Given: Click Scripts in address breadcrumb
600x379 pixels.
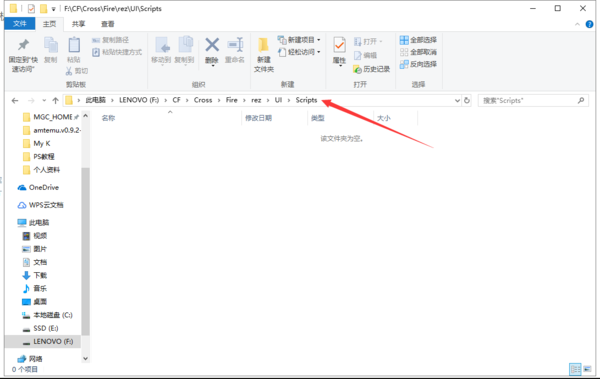Looking at the screenshot, I should (306, 100).
